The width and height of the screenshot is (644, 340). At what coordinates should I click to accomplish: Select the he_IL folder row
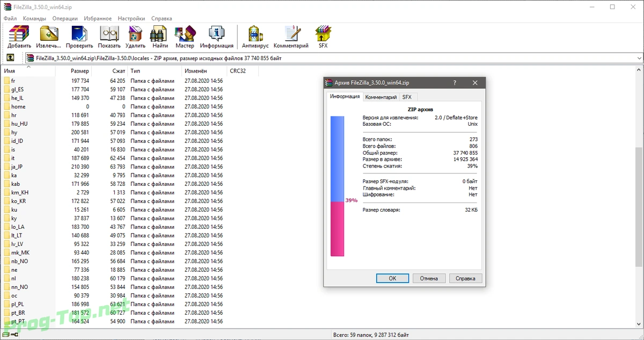pyautogui.click(x=113, y=98)
